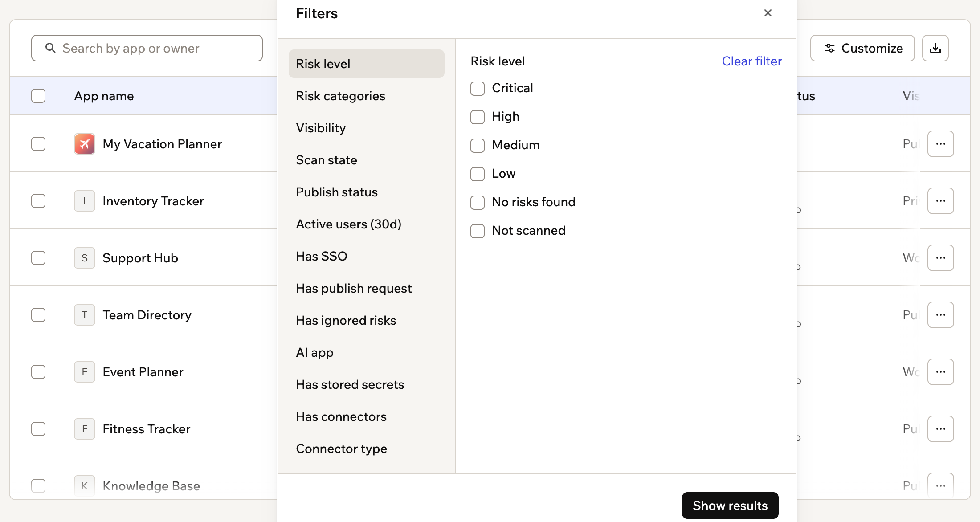Check the Not scanned checkbox
The image size is (980, 522).
(478, 231)
